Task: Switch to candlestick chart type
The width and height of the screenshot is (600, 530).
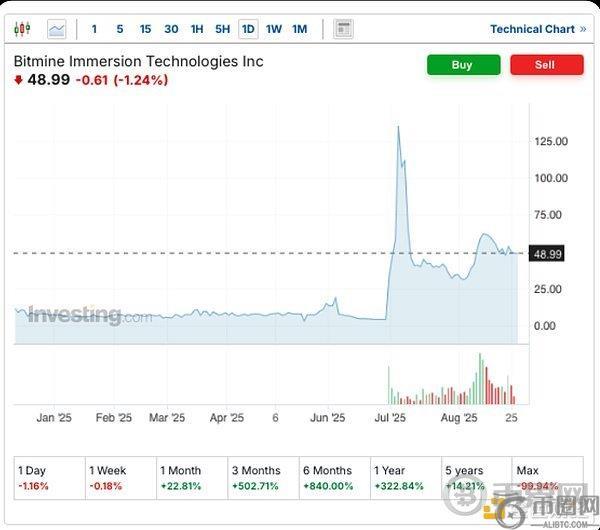Action: click(23, 29)
